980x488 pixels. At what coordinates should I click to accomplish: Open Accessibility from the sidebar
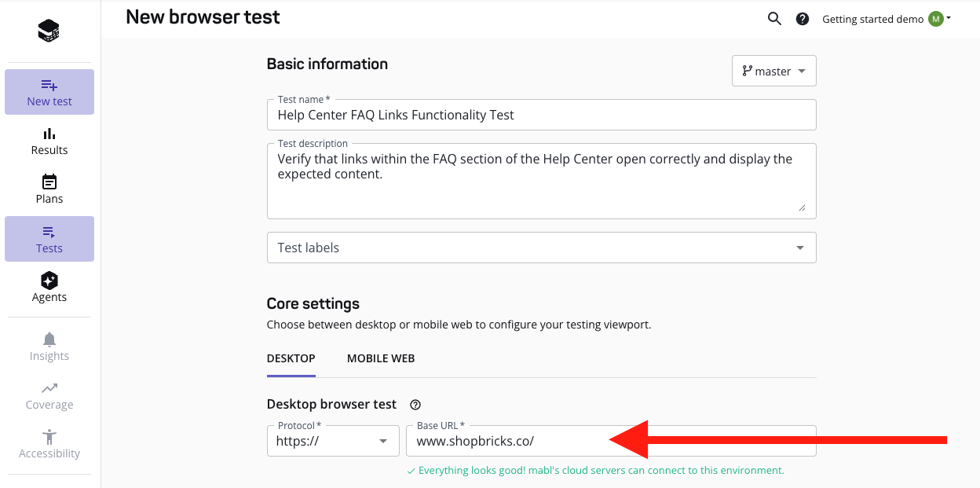coord(49,444)
